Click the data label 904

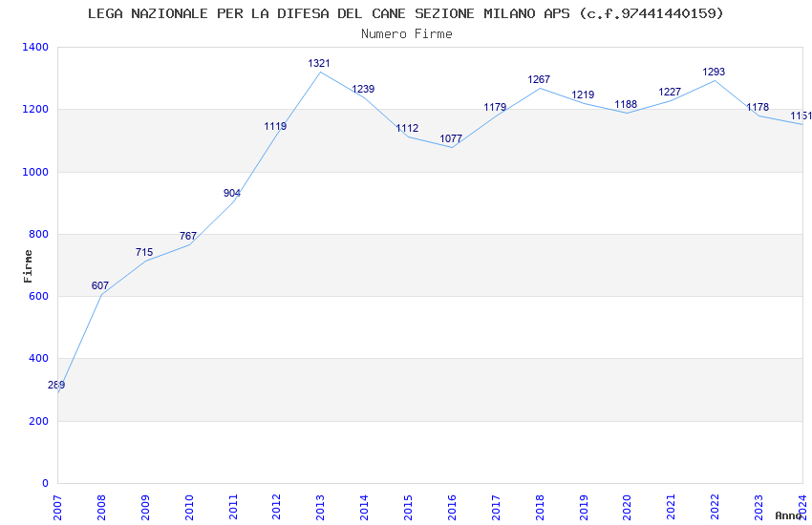point(232,194)
